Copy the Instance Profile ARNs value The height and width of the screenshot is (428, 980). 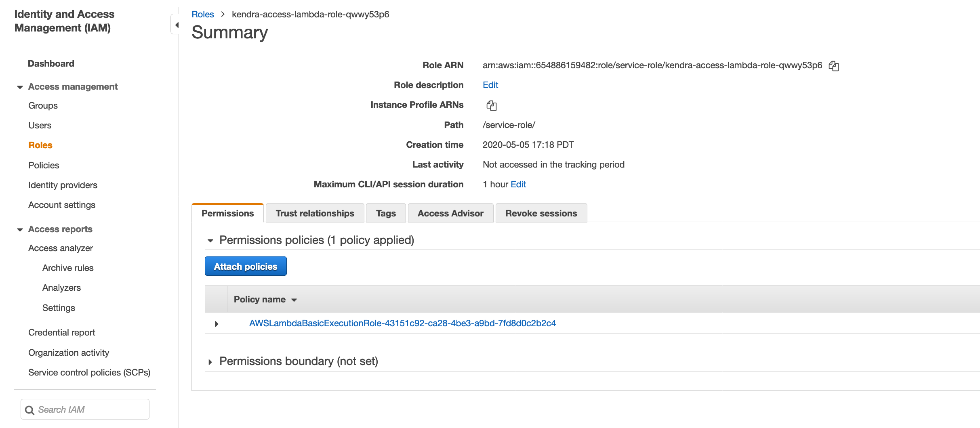[492, 105]
